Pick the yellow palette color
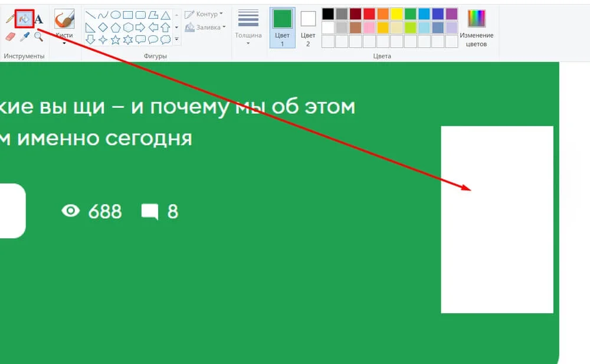Image resolution: width=590 pixels, height=364 pixels. pyautogui.click(x=396, y=14)
